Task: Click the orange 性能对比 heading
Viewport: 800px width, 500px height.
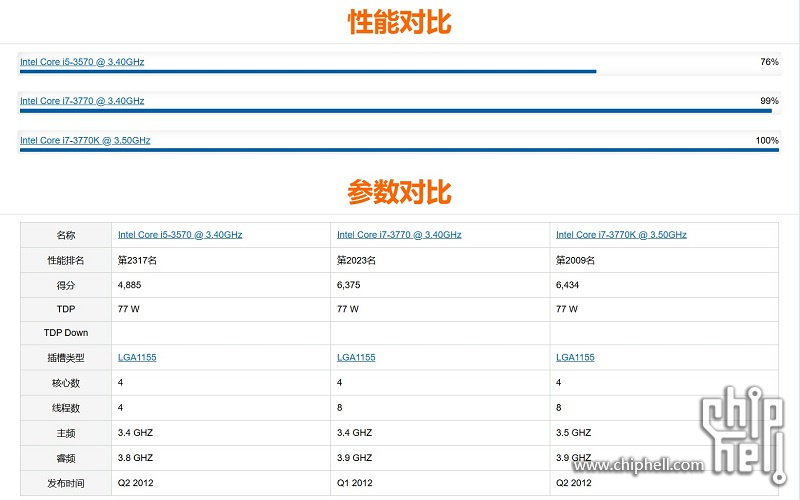Action: (399, 22)
